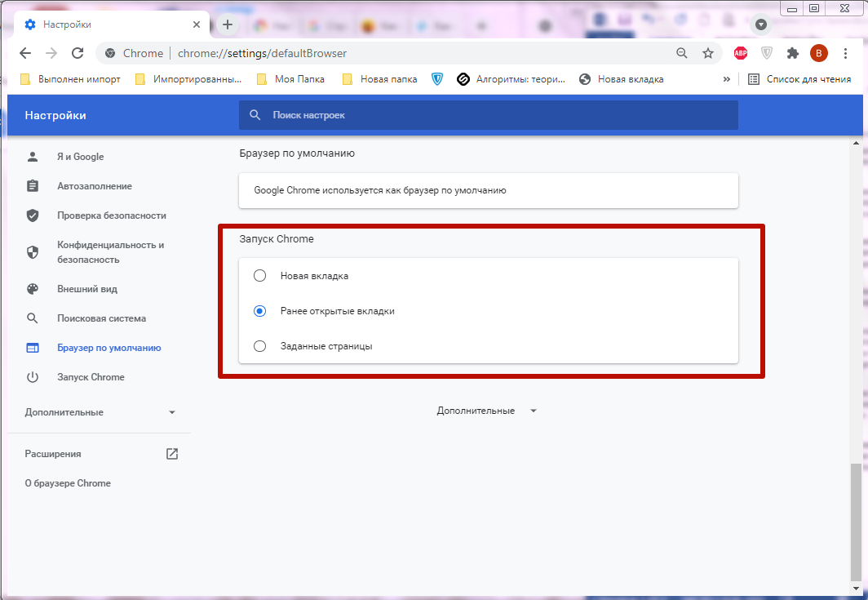Show hidden bookmarks with the overflow chevron
This screenshot has width=868, height=600.
[726, 79]
